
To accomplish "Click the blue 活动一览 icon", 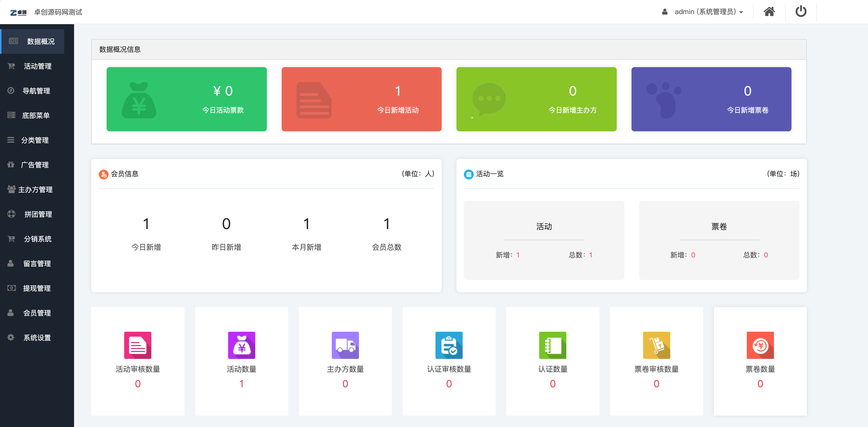I will click(469, 174).
